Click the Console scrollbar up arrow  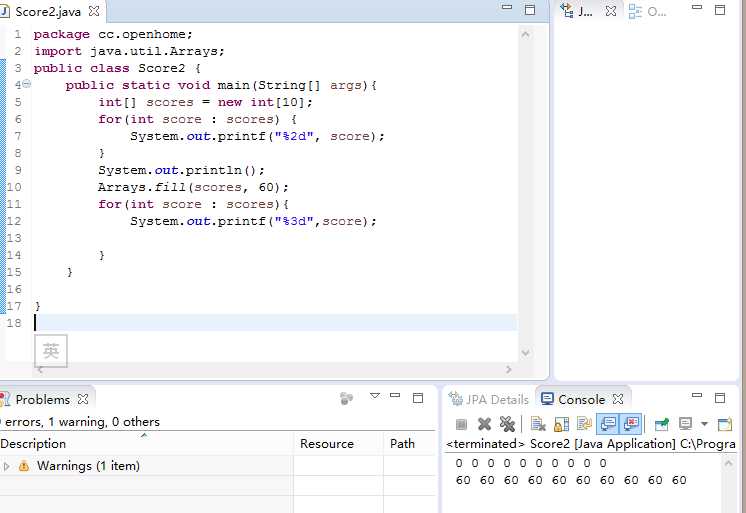728,463
